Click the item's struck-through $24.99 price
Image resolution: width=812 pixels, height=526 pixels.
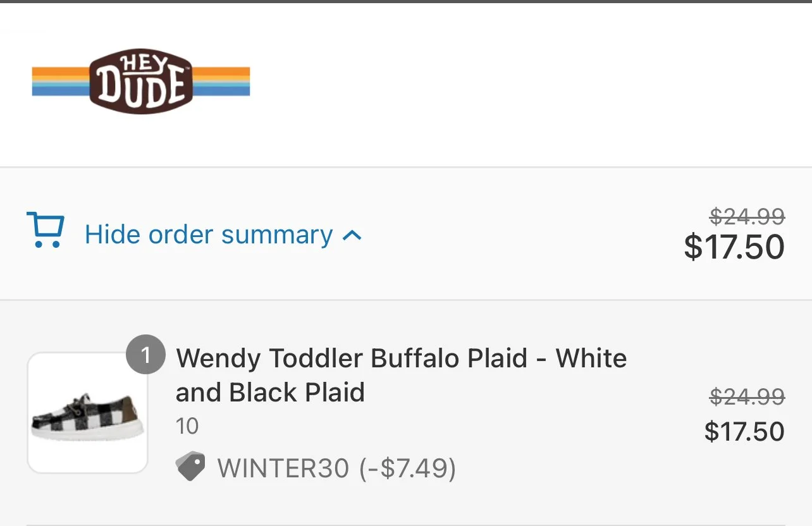point(747,397)
